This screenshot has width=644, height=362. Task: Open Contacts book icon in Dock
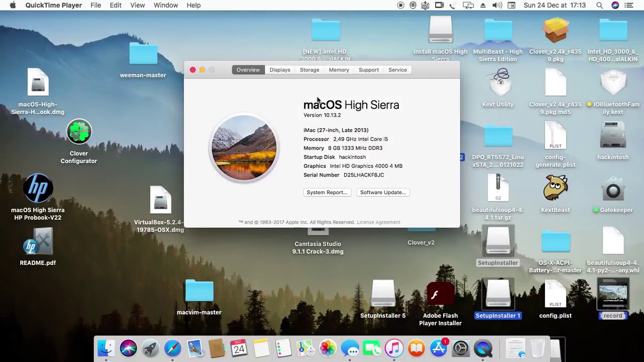(x=217, y=348)
